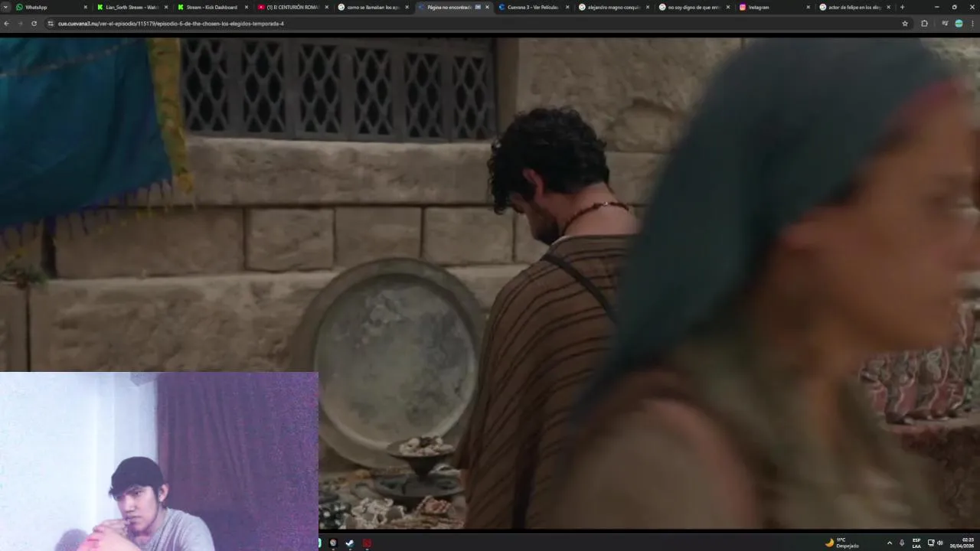Open the clock and date flyout
Viewport: 980px width, 551px height.
[962, 543]
